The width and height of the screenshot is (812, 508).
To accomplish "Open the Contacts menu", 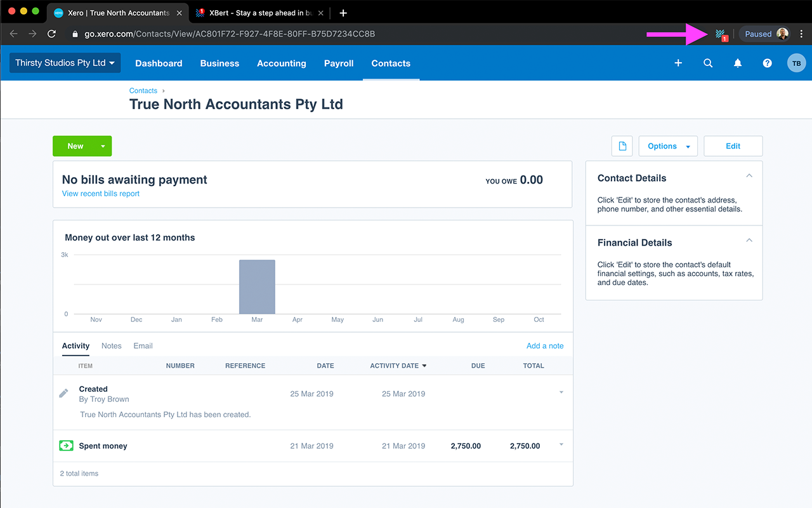I will [391, 63].
